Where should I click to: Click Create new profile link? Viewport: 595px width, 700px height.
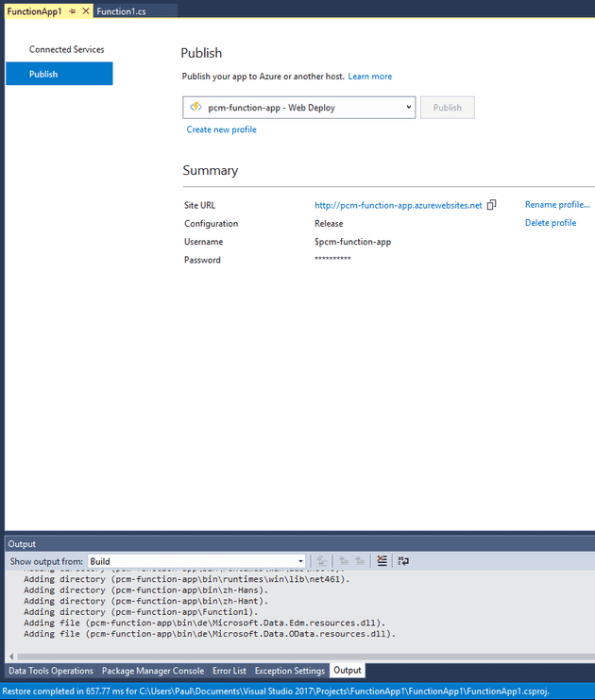click(221, 129)
